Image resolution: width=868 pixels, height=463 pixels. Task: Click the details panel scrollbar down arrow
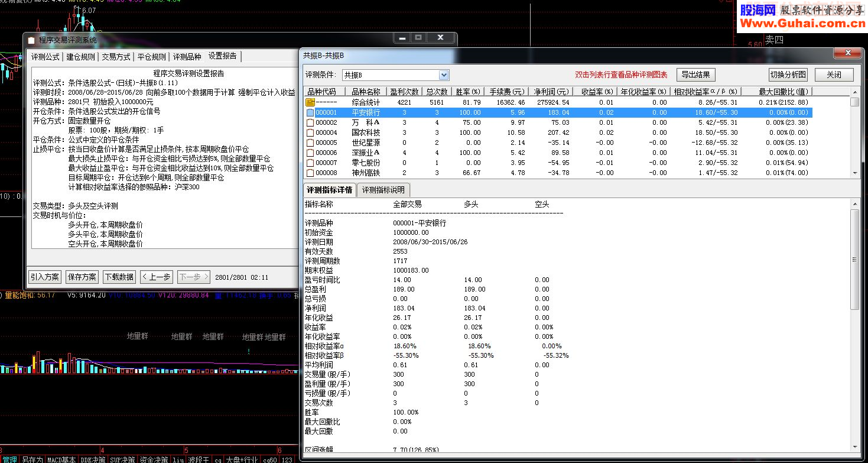click(x=854, y=446)
